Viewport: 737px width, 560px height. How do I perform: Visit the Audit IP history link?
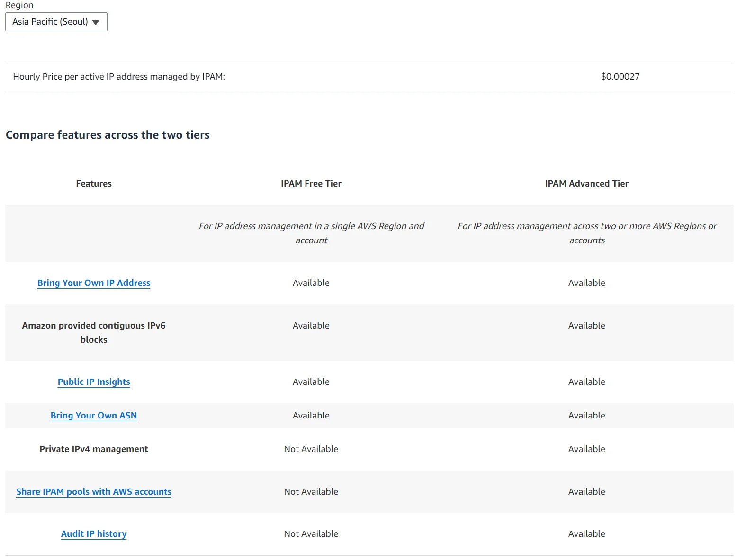[94, 533]
